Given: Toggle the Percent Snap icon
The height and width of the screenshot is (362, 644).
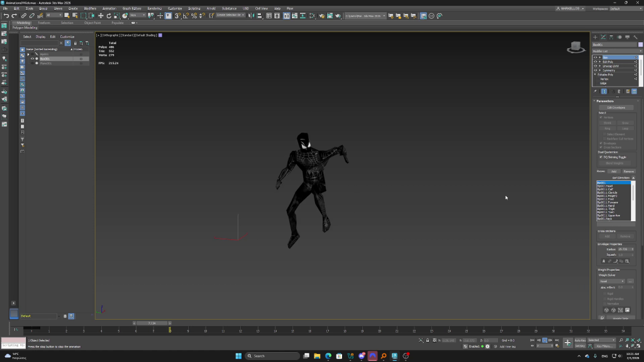Looking at the screenshot, I should click(194, 16).
